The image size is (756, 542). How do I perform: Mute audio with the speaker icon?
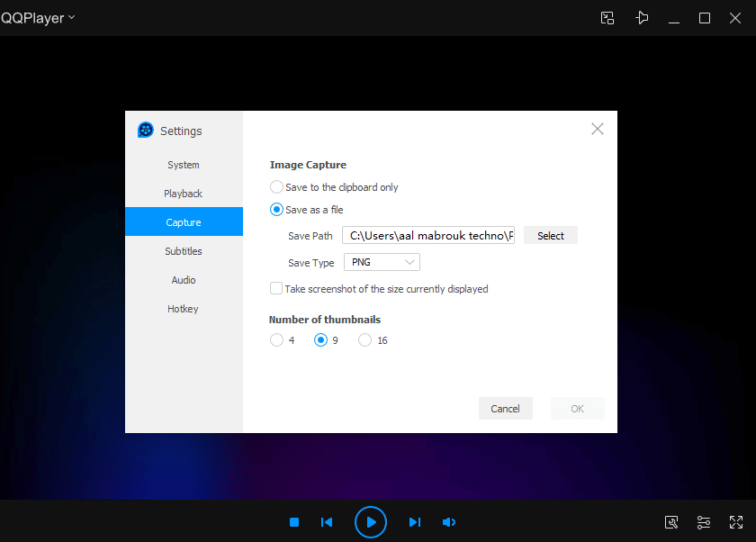[x=448, y=522]
